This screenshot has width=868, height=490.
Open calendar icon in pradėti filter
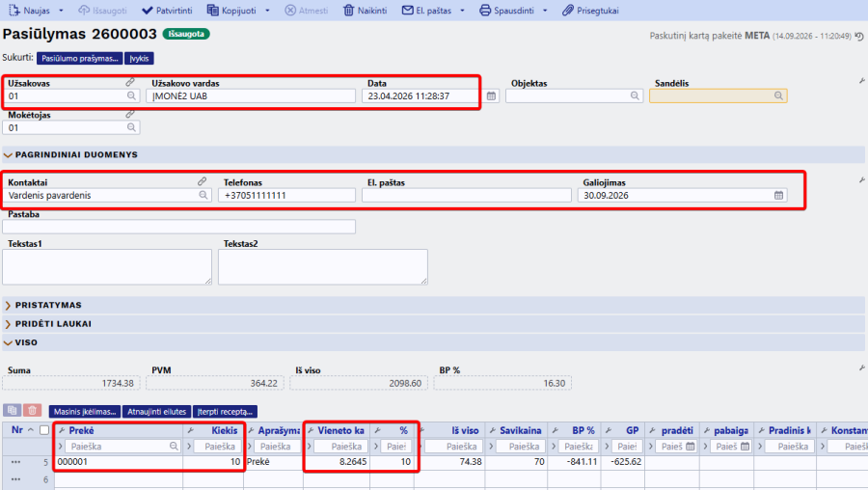(691, 447)
